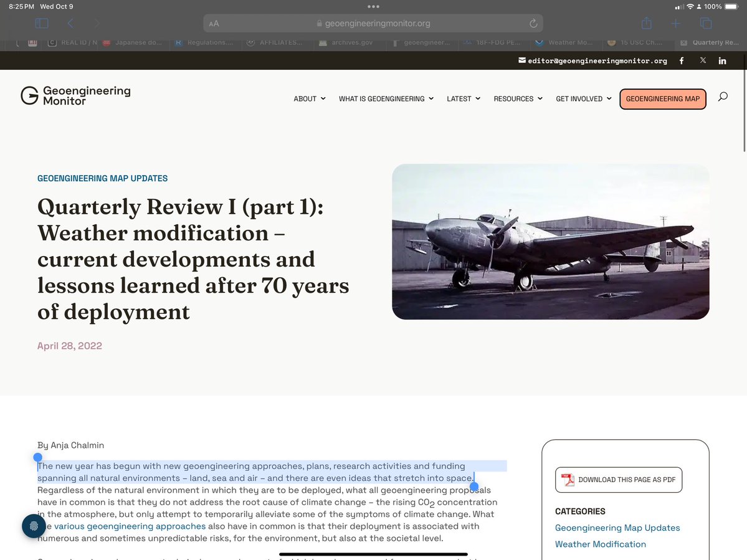
Task: Show the tab overview grid
Action: [x=706, y=24]
